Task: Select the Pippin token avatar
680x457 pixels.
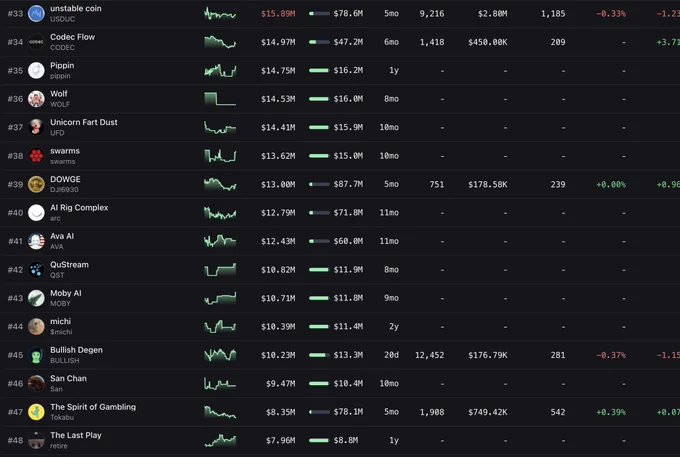Action: point(36,70)
